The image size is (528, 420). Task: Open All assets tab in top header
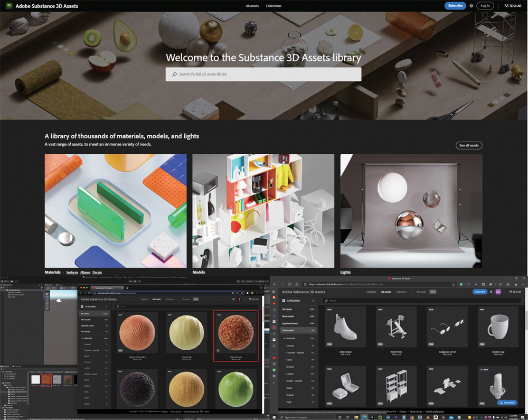(252, 6)
